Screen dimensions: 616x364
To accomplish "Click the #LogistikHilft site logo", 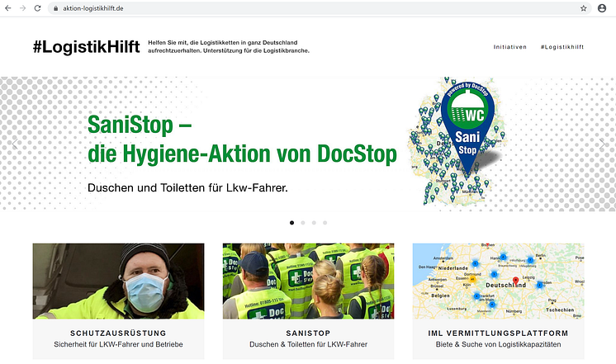I will point(86,47).
